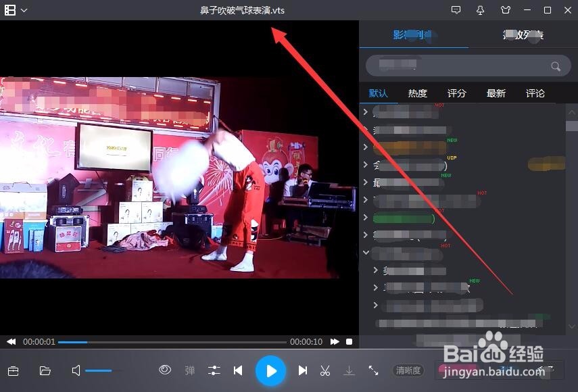Expand the orange-highlighted NEW list row
The image size is (578, 392).
(365, 147)
